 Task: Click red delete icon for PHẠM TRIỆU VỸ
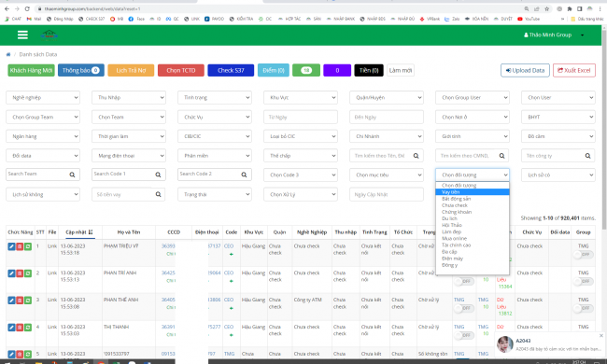pyautogui.click(x=20, y=246)
